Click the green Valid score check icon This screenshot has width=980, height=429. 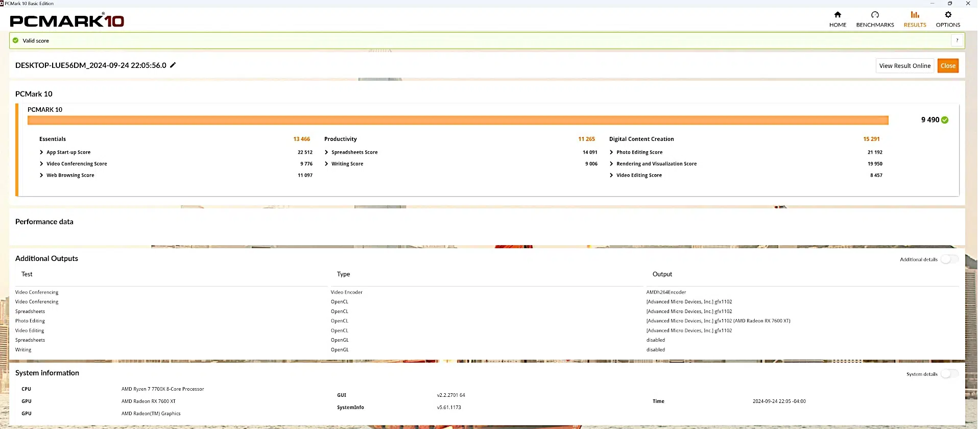tap(16, 40)
